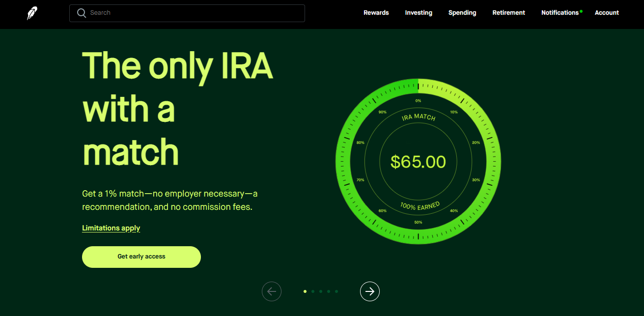Screen dimensions: 644x316
Task: Focus the Search input field
Action: point(187,13)
